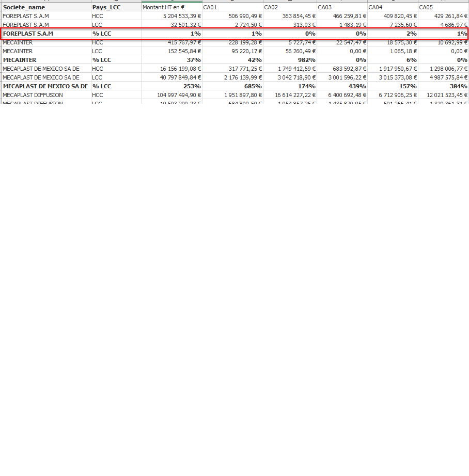This screenshot has width=469, height=476.
Task: Click the cell showing 683 592,87 €
Action: pos(342,69)
